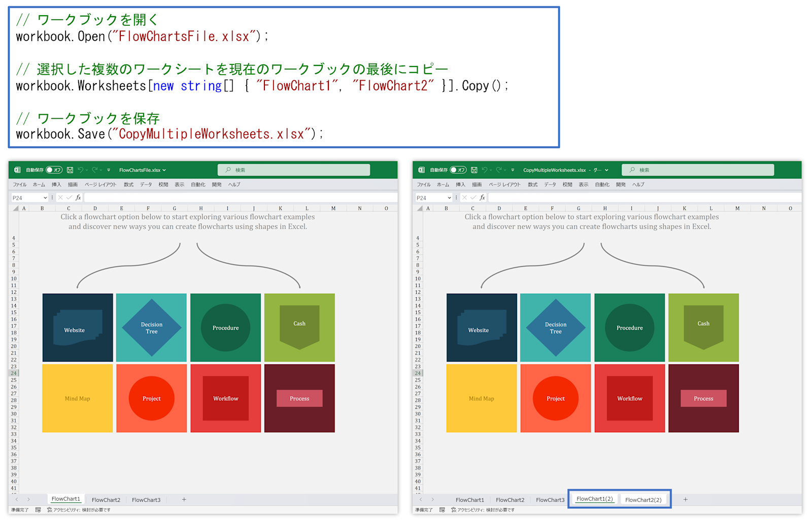The image size is (812, 522).
Task: Select the FlowChart3 sheet tab in FlowChartsFile window
Action: [x=146, y=500]
